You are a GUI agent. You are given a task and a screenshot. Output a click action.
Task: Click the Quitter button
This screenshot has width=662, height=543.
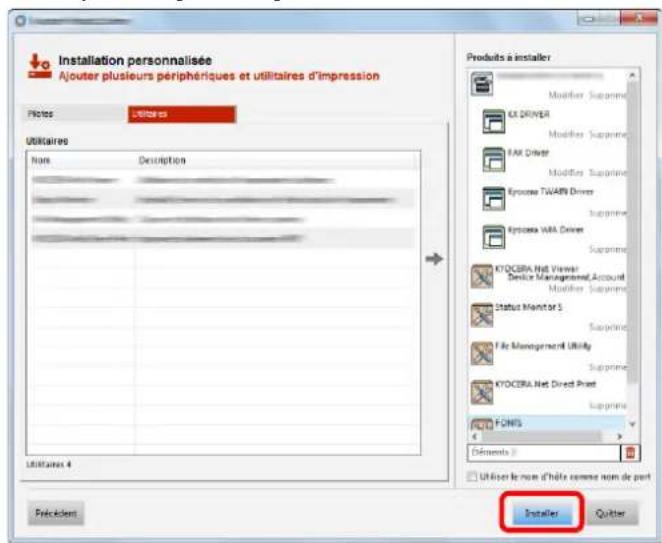click(x=610, y=513)
